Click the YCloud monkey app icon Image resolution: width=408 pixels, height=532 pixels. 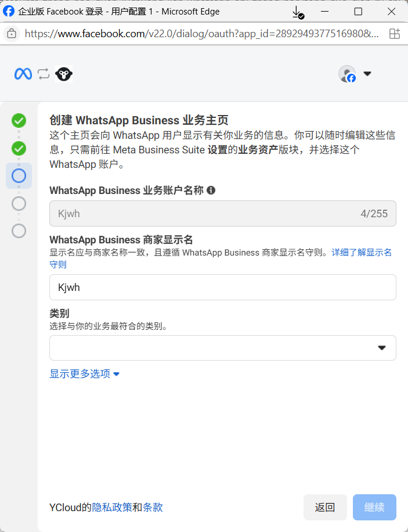[64, 74]
